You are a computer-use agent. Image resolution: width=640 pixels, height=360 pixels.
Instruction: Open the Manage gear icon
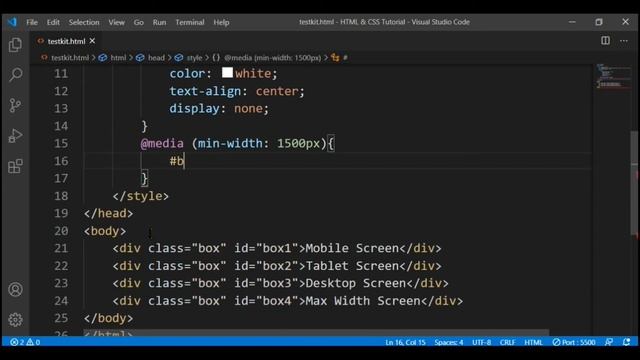16,320
